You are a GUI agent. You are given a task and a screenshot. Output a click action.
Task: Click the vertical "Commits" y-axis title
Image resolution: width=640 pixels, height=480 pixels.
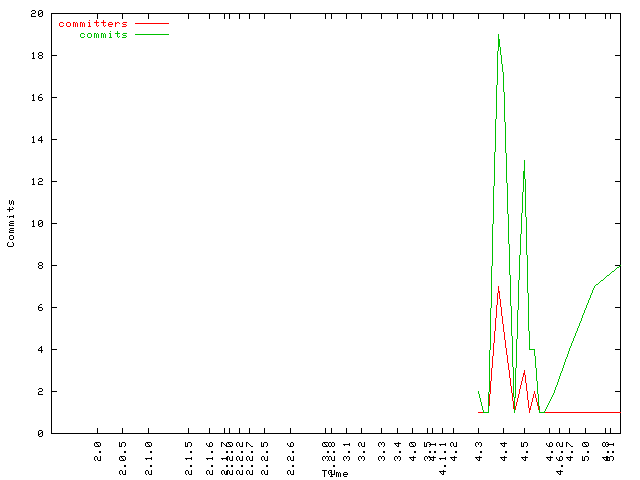click(12, 223)
